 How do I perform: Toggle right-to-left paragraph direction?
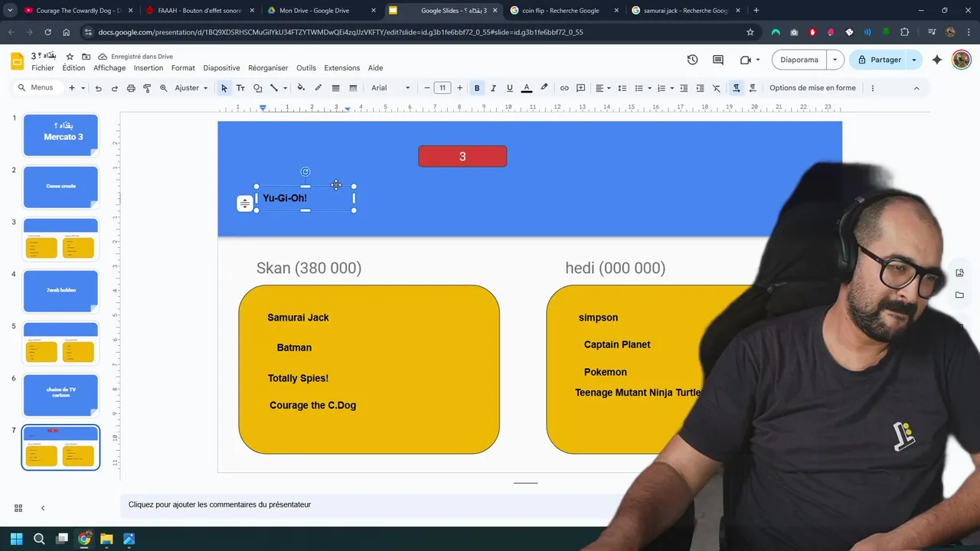[753, 88]
